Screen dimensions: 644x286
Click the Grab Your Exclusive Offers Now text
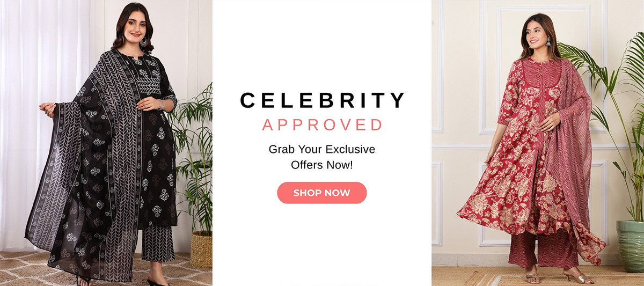click(322, 157)
